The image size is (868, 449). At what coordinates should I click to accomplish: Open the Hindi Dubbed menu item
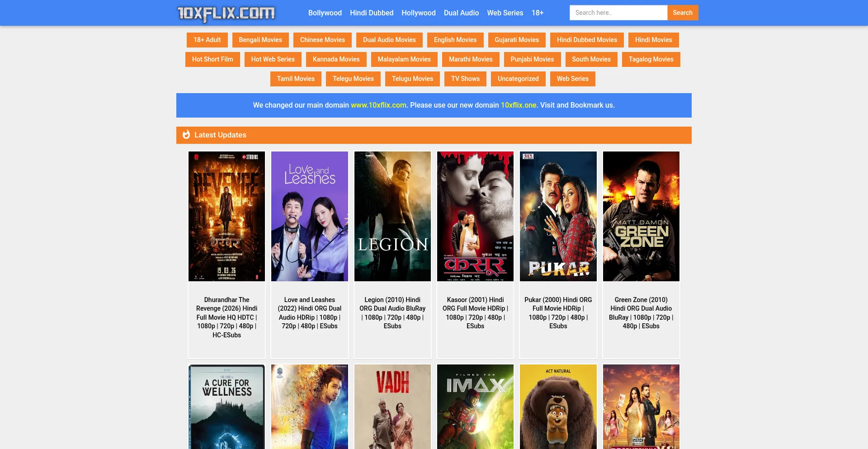372,13
